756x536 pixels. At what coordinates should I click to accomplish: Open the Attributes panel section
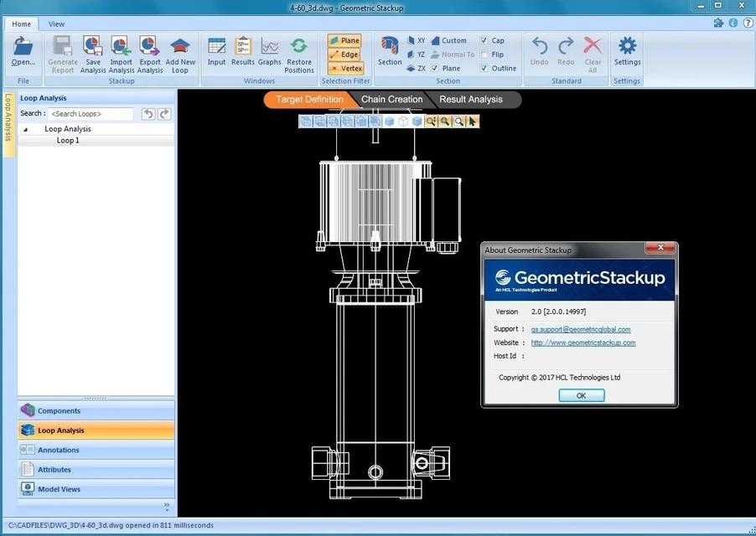96,470
